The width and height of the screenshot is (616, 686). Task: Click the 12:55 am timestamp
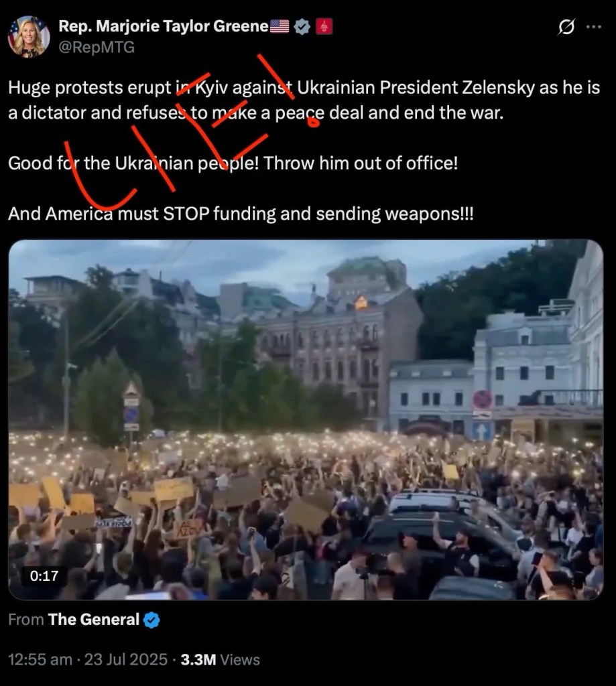click(x=40, y=659)
